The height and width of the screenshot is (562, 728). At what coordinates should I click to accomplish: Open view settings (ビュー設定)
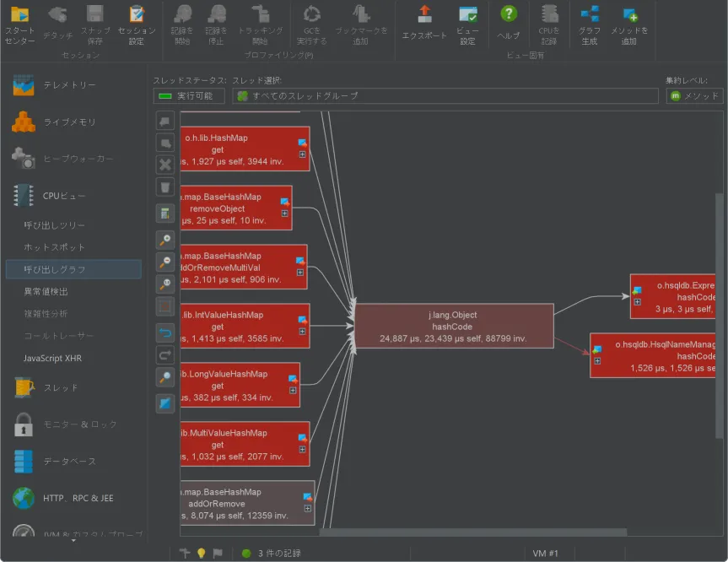(467, 25)
